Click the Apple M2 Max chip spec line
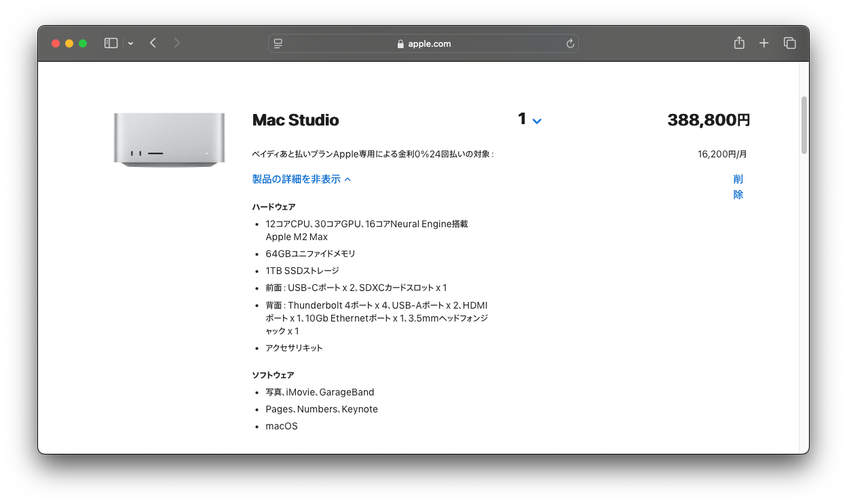The image size is (847, 504). (366, 231)
